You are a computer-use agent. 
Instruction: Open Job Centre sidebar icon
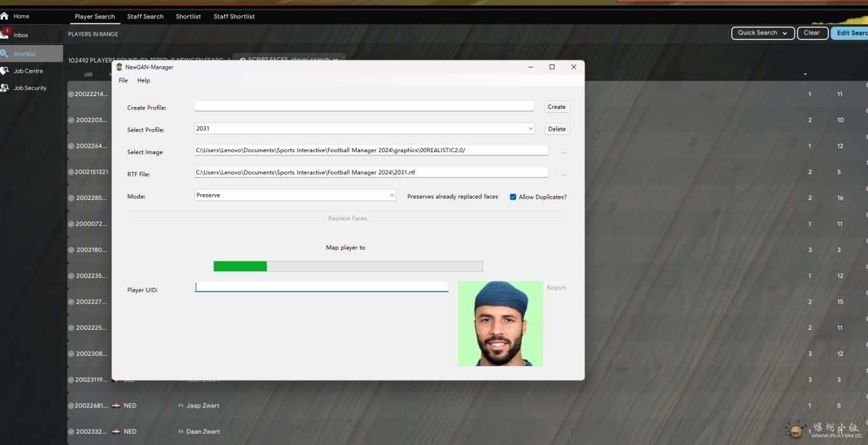tap(4, 71)
